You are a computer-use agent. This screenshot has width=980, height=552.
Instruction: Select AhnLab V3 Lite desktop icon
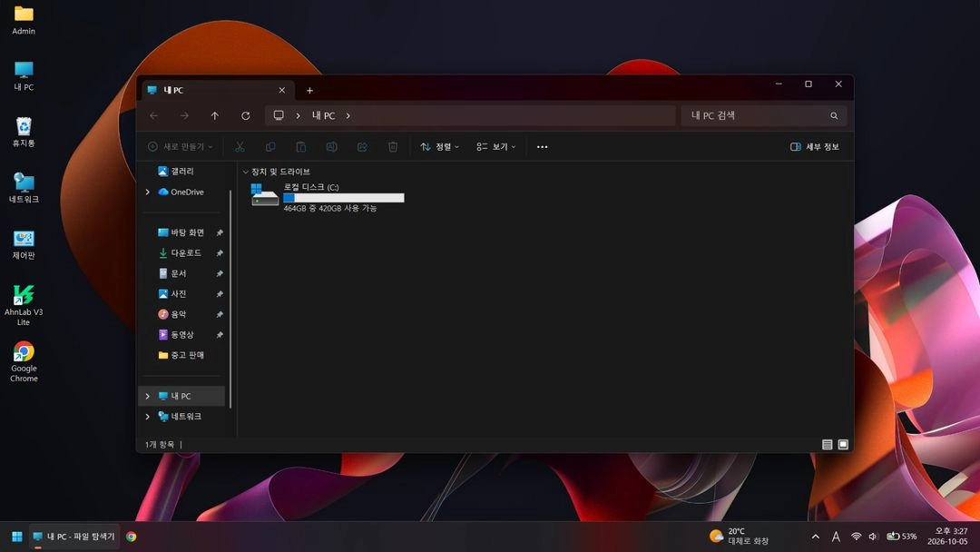[x=24, y=305]
